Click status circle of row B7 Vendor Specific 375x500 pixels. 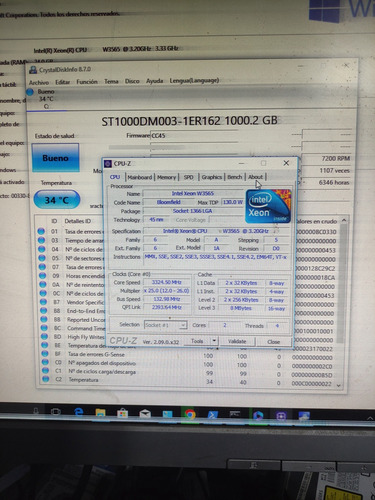click(x=43, y=302)
